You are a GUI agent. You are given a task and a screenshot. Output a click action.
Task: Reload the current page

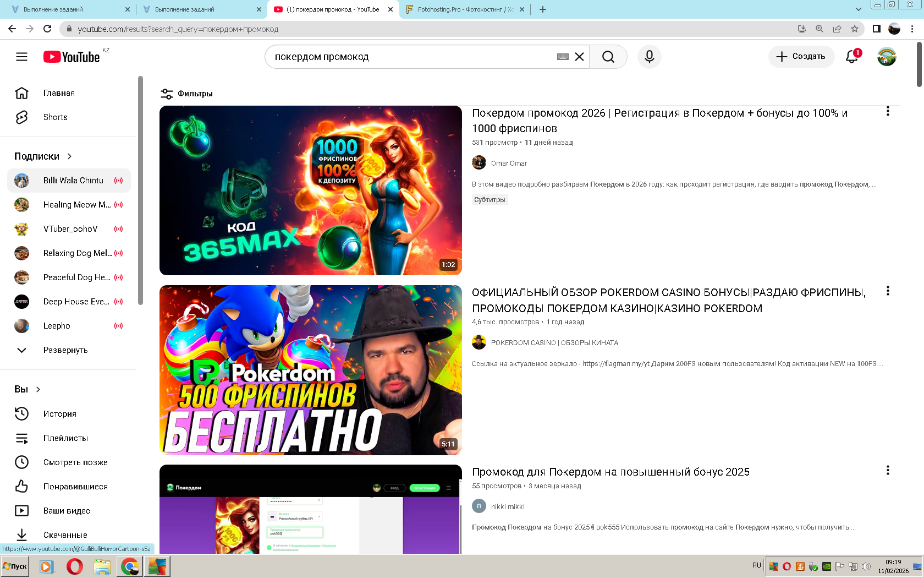click(47, 29)
